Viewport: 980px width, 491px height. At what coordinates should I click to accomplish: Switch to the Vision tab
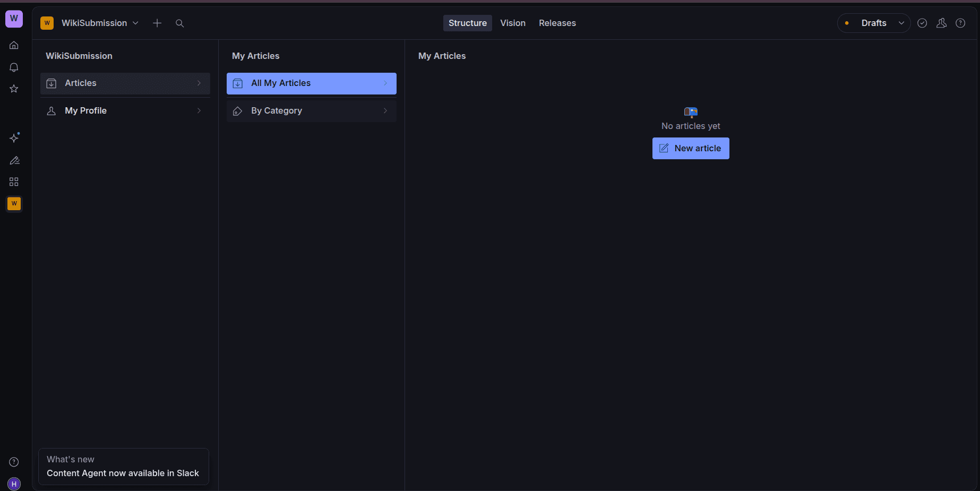(x=513, y=23)
